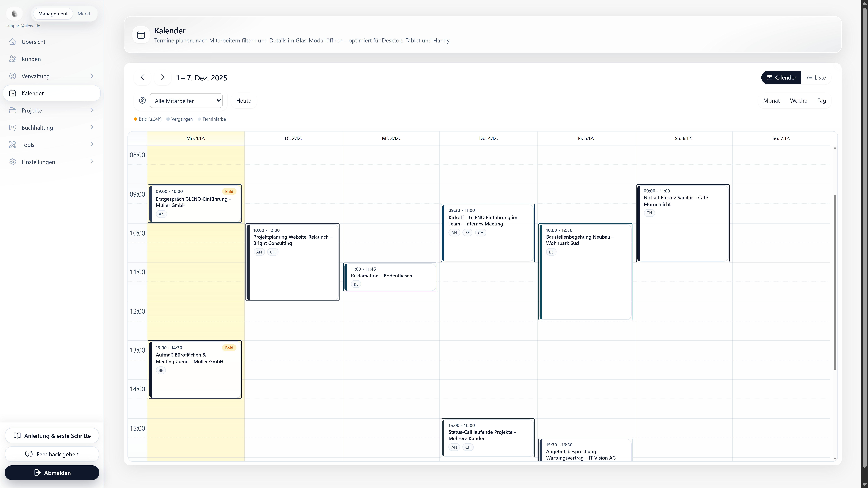Click the Tools wrench icon
The height and width of the screenshot is (488, 868).
click(x=12, y=144)
